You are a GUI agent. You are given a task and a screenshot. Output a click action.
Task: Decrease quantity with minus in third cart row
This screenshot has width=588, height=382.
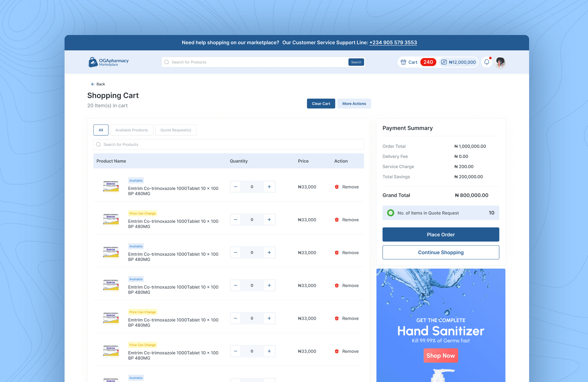point(235,252)
